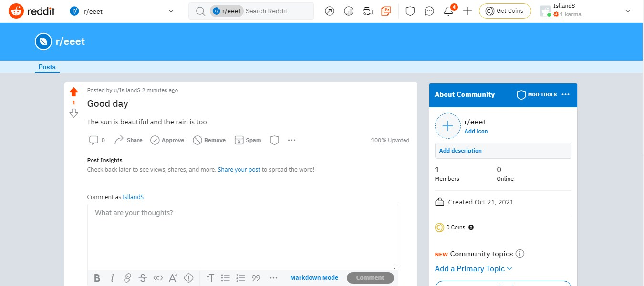This screenshot has width=644, height=286.
Task: Open the Notifications bell
Action: coord(448,11)
